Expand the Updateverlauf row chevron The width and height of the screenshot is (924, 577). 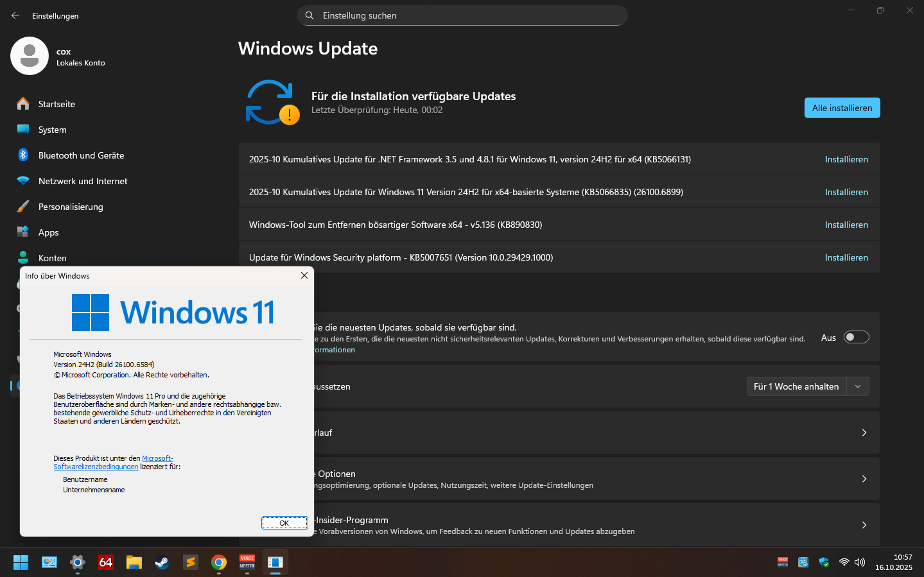tap(864, 433)
